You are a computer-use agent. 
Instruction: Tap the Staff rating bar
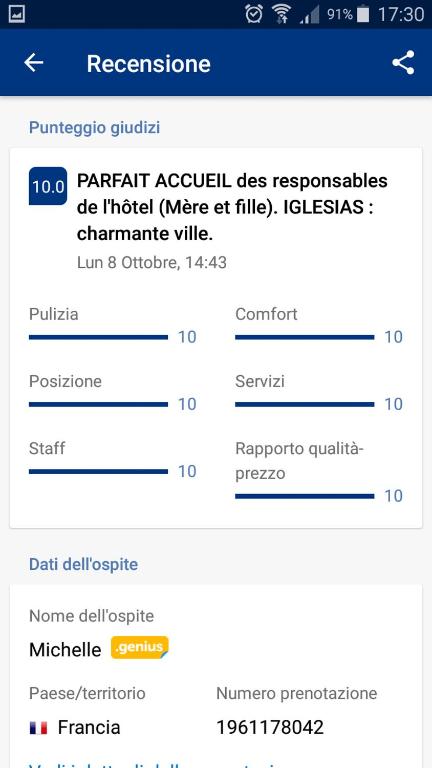click(x=98, y=471)
